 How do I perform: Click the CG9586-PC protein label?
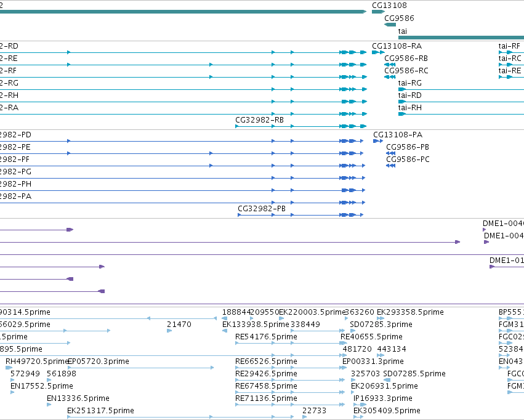(x=408, y=160)
